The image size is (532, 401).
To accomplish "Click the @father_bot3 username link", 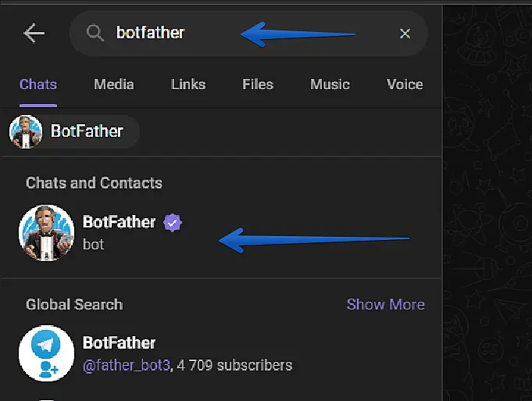I will tap(126, 365).
